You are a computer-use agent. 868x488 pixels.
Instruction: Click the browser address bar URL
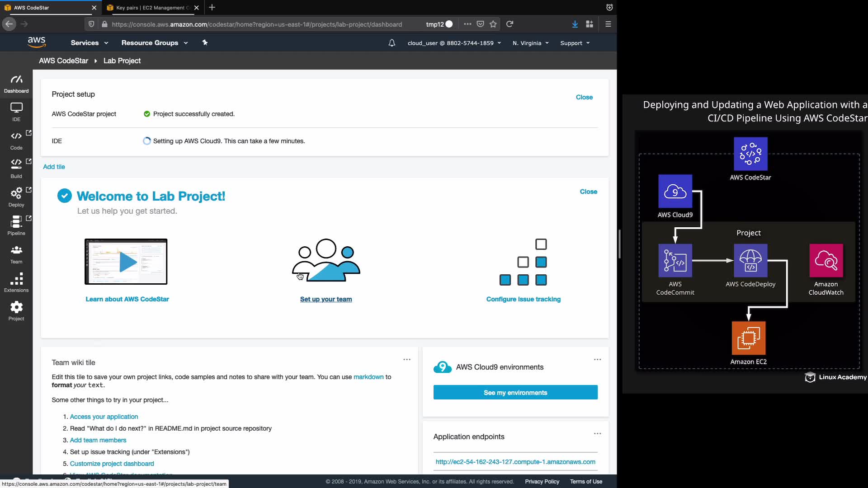(257, 24)
